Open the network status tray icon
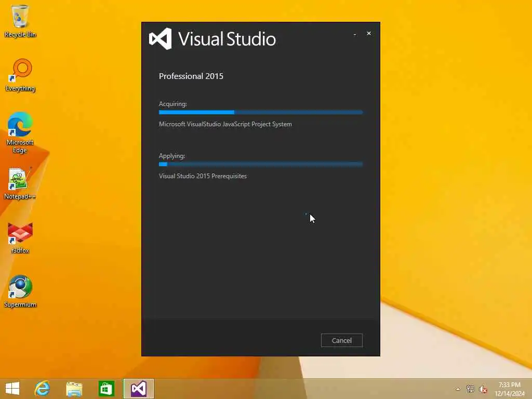The height and width of the screenshot is (399, 532). click(470, 389)
